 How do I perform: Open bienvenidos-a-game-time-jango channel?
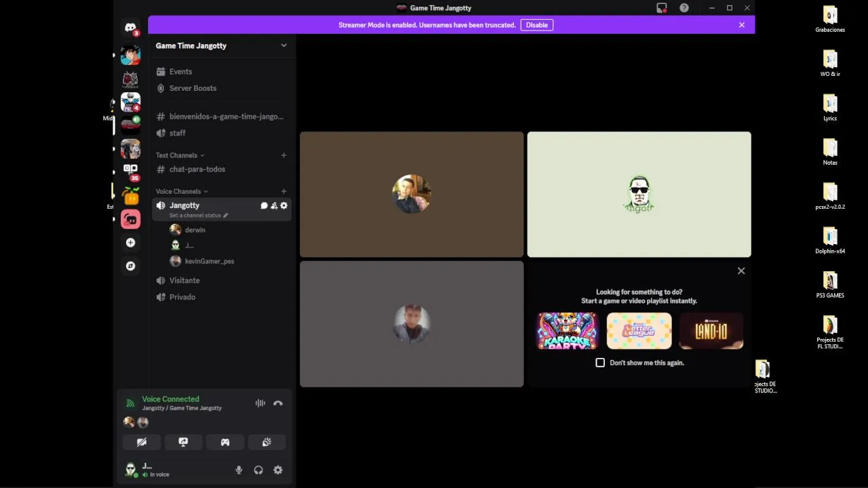coord(221,117)
